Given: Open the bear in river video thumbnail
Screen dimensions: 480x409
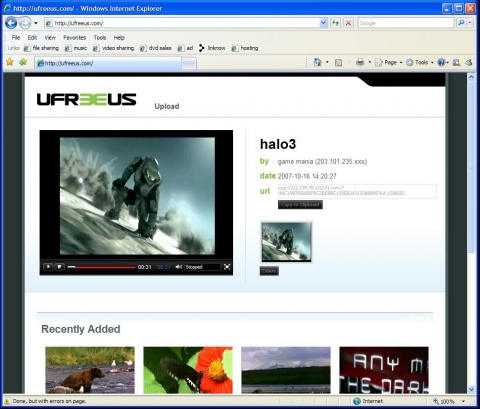Looking at the screenshot, I should 90,370.
